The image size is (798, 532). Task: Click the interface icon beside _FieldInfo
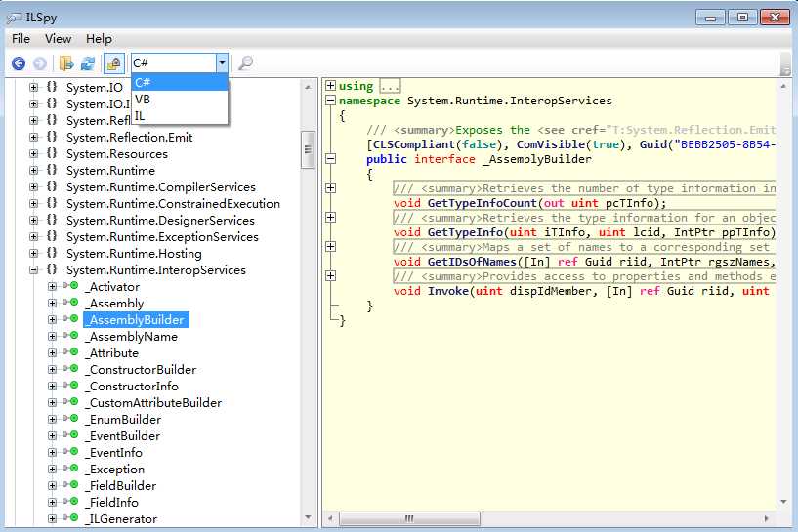(x=70, y=502)
